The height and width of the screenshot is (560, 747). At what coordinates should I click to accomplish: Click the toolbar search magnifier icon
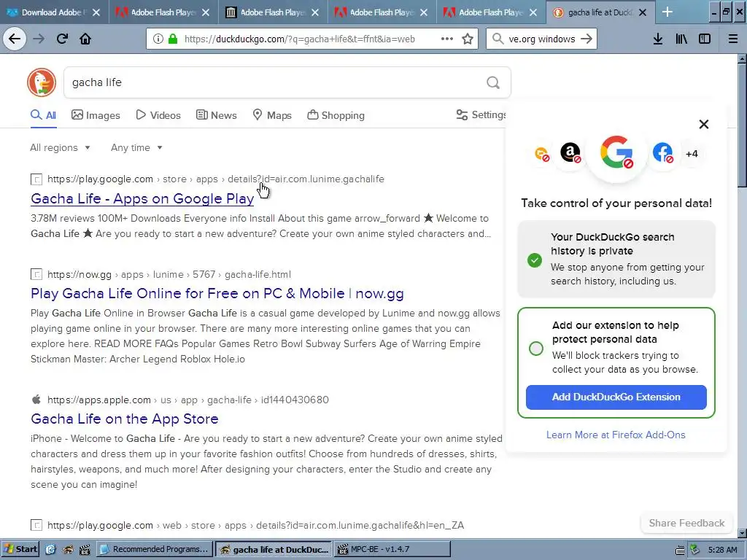498,39
